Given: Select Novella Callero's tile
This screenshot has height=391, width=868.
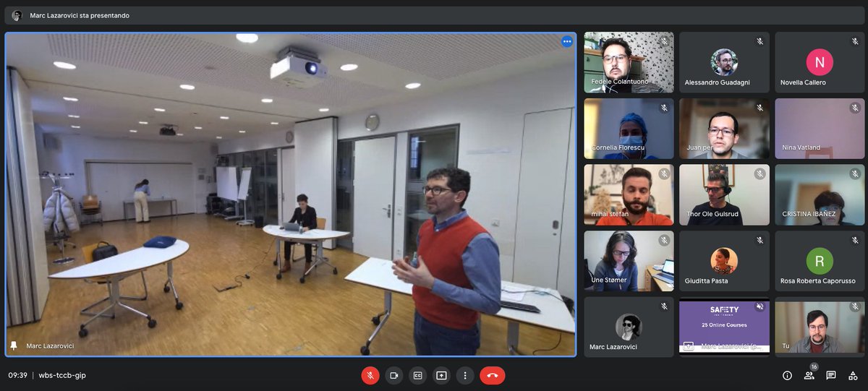Looking at the screenshot, I should click(x=820, y=62).
